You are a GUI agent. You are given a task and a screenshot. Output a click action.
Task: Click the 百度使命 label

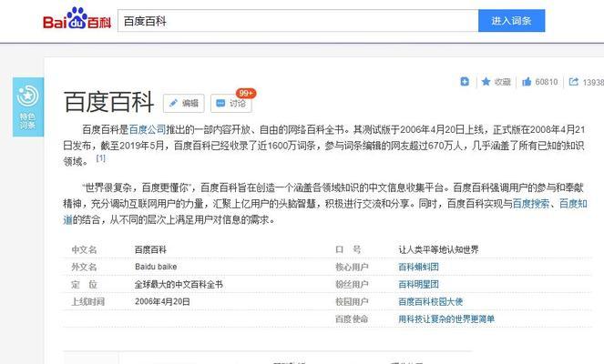[352, 319]
